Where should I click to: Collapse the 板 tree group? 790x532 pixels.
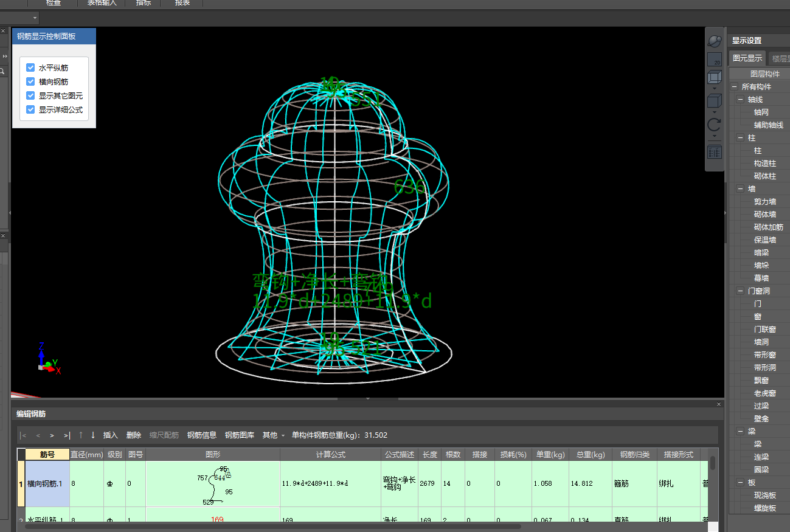tap(741, 483)
